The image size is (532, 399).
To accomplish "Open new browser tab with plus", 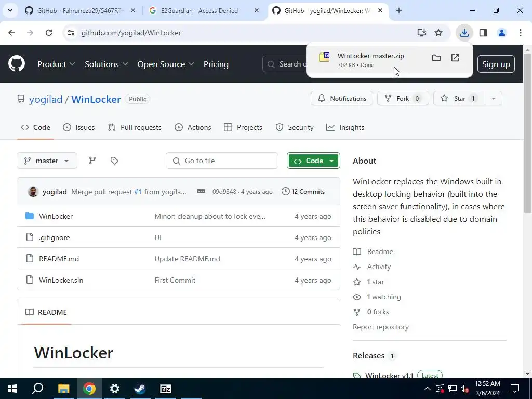I will point(399,10).
